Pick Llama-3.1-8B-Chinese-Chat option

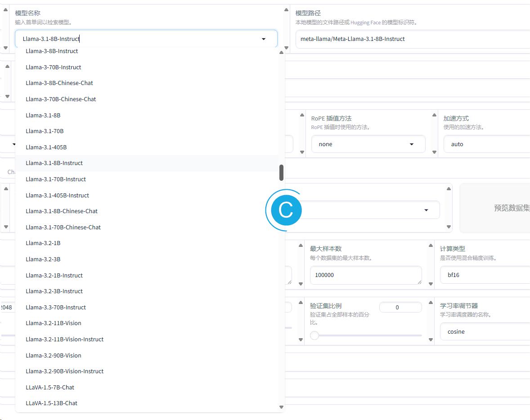(x=147, y=211)
